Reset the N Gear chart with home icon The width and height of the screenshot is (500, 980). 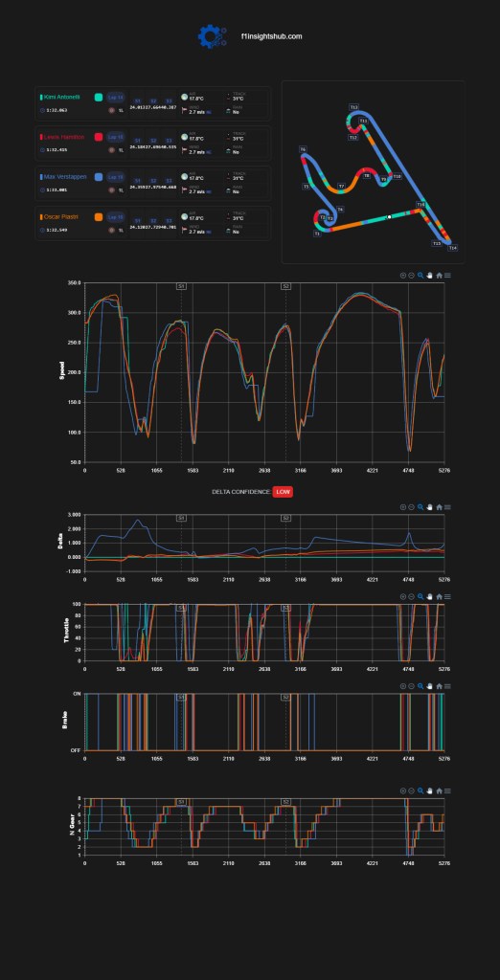pyautogui.click(x=440, y=791)
